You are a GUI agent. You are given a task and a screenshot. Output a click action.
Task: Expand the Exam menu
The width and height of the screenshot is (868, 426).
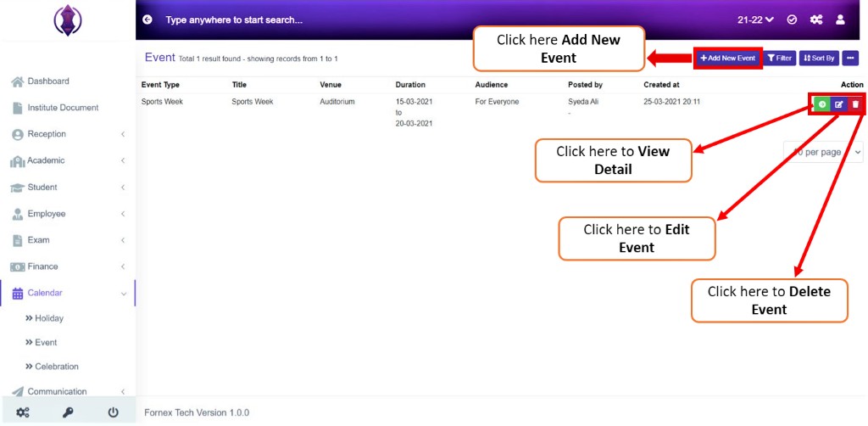(68, 240)
